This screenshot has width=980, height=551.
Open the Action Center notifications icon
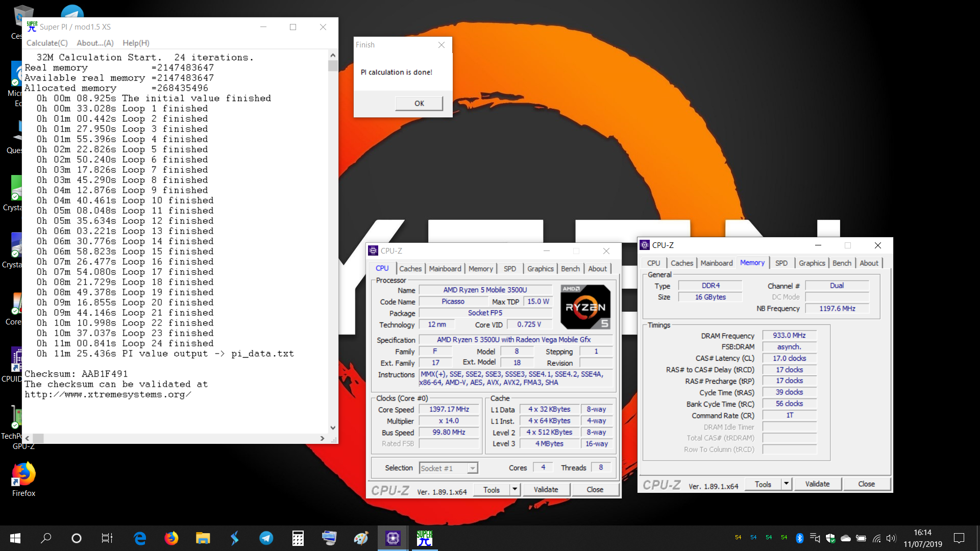(959, 538)
